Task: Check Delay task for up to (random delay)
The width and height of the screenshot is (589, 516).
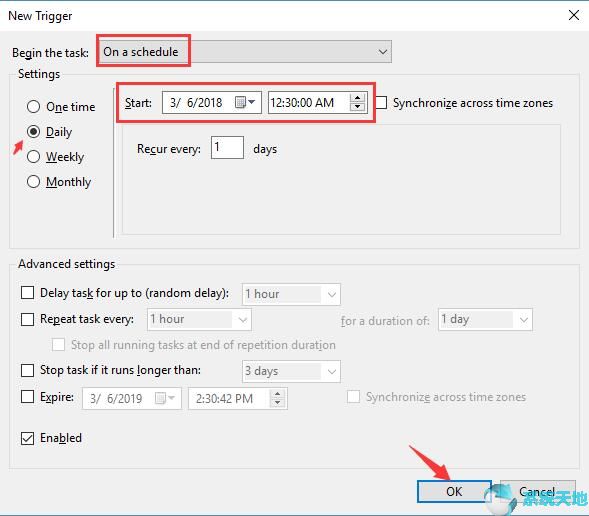Action: [27, 293]
